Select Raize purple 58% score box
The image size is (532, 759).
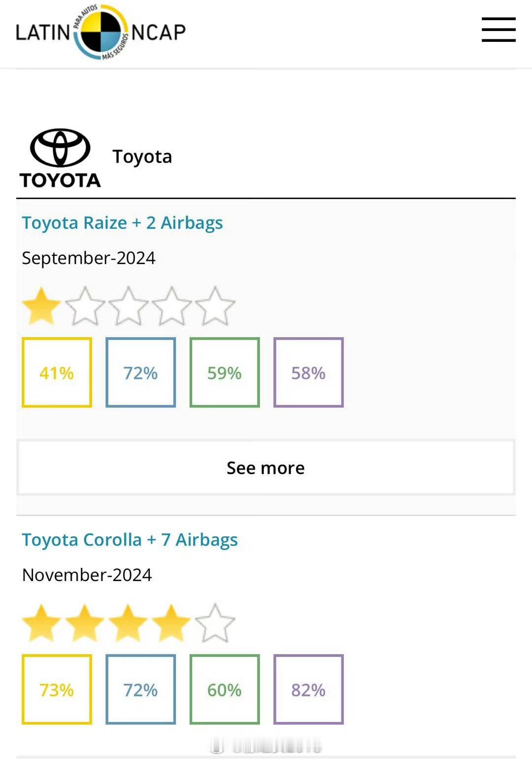308,373
